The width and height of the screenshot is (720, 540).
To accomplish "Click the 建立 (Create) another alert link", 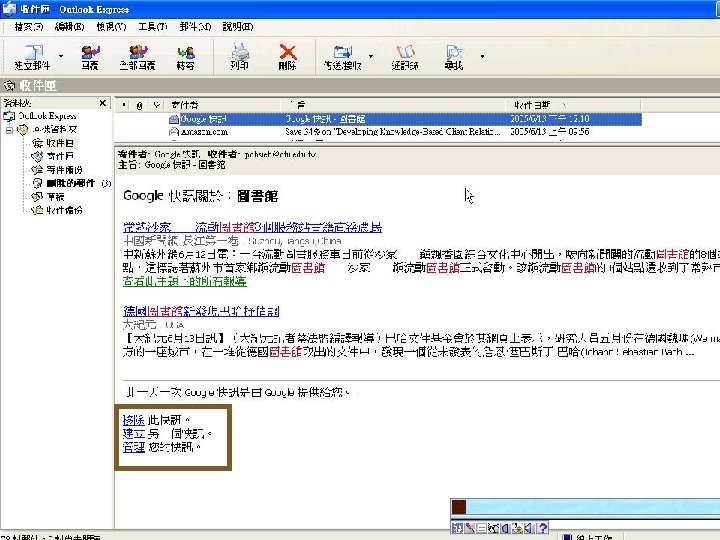I will pos(134,433).
